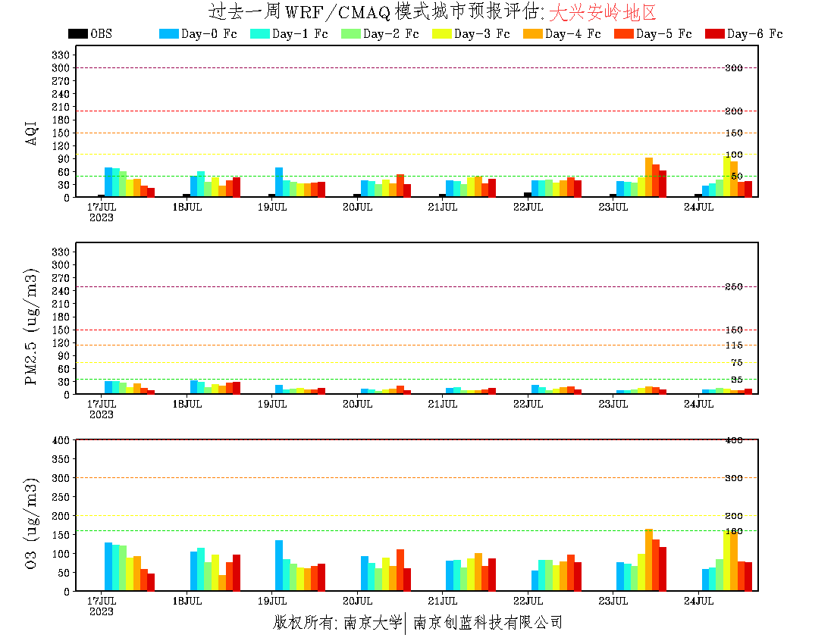The height and width of the screenshot is (644, 834).
Task: Click the 21JUL label under O3 chart
Action: (443, 601)
